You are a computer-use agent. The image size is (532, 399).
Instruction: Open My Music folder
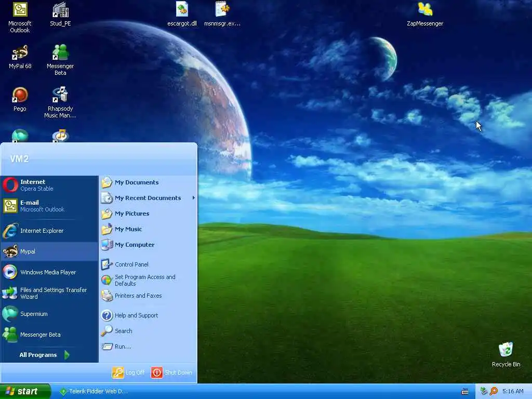148,229
